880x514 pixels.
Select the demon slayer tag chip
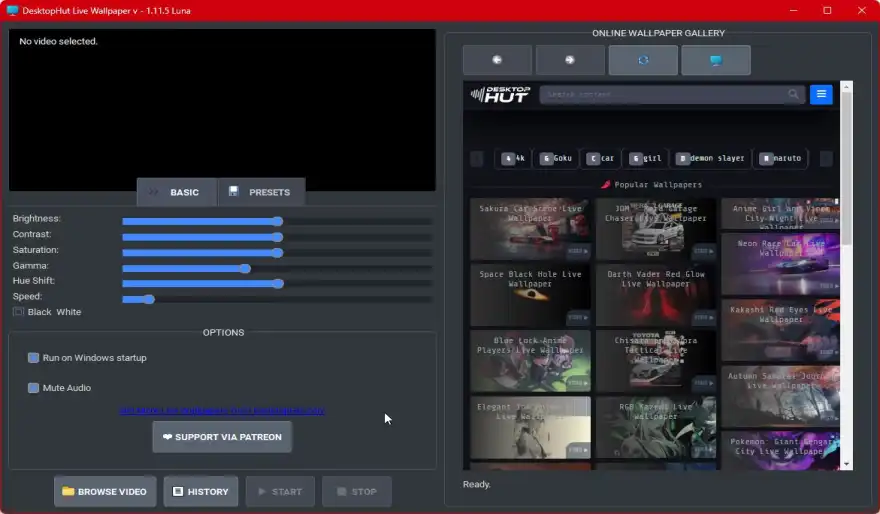tap(711, 158)
